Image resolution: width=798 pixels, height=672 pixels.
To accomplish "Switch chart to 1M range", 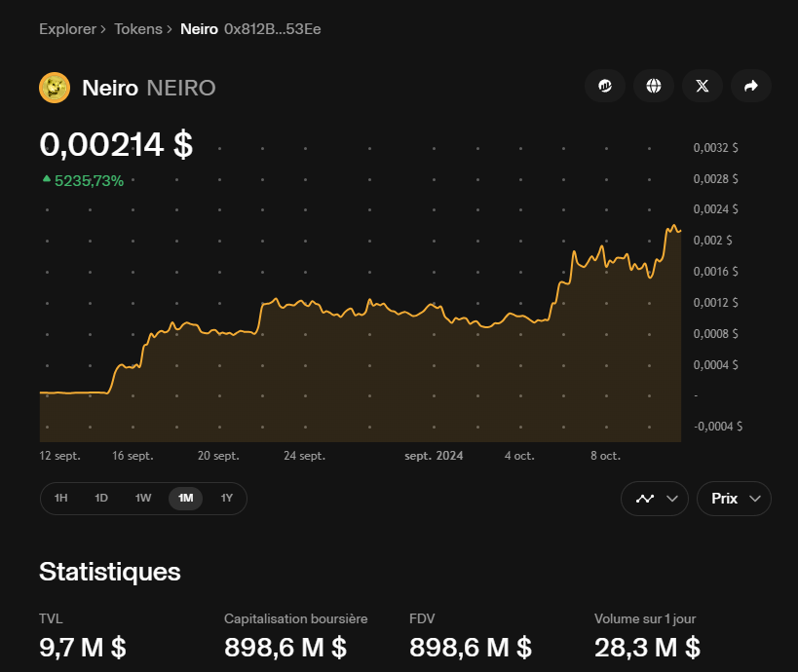I will (x=185, y=499).
